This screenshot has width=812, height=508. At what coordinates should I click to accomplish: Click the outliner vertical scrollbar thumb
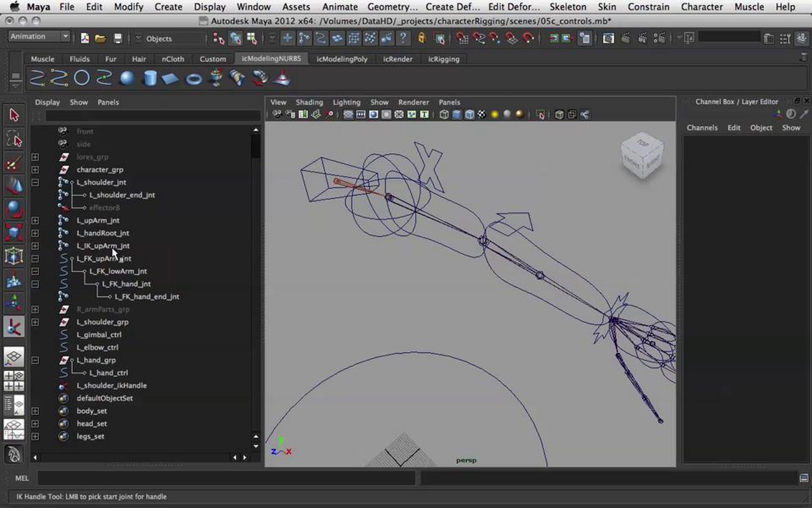click(256, 146)
